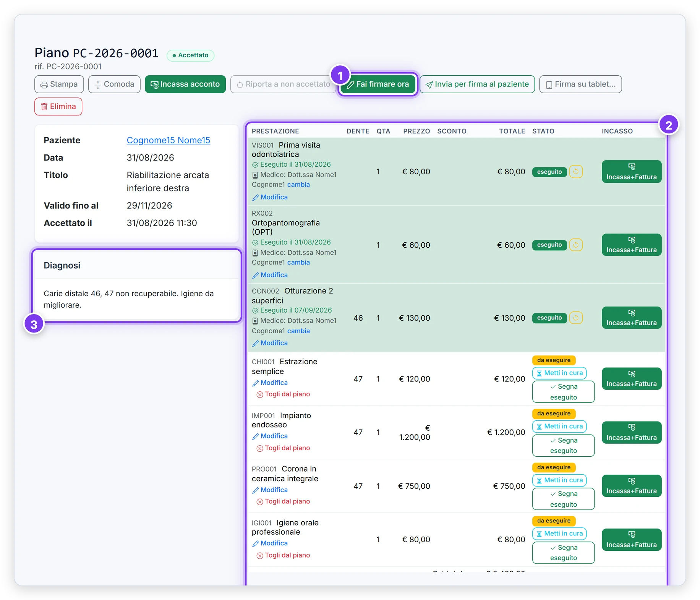
Task: Click Metti in cura for Corona in ceramica
Action: pyautogui.click(x=559, y=480)
